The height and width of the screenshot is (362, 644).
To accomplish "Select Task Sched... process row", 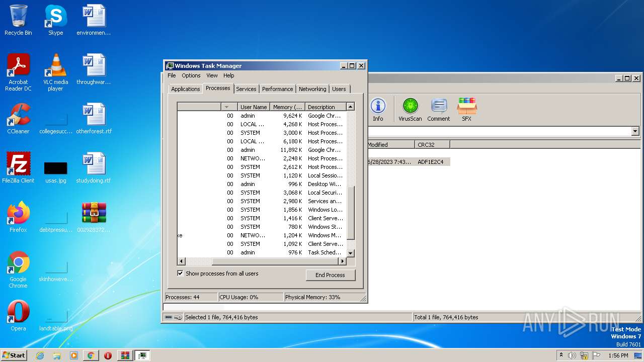I will [x=262, y=252].
